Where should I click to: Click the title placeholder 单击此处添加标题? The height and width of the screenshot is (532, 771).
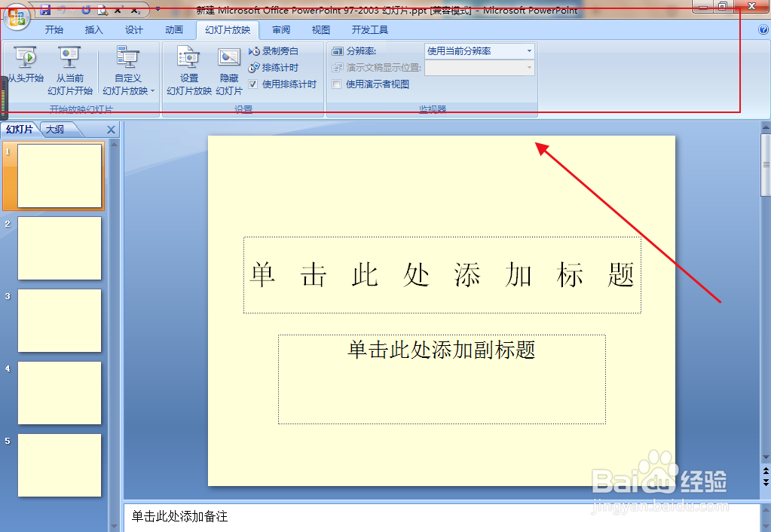pyautogui.click(x=443, y=275)
